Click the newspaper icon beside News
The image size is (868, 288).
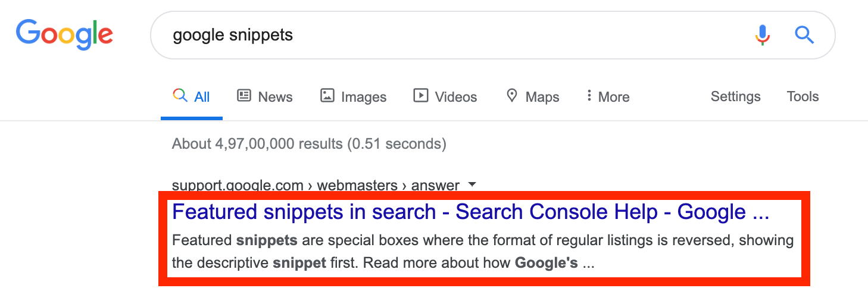[244, 96]
